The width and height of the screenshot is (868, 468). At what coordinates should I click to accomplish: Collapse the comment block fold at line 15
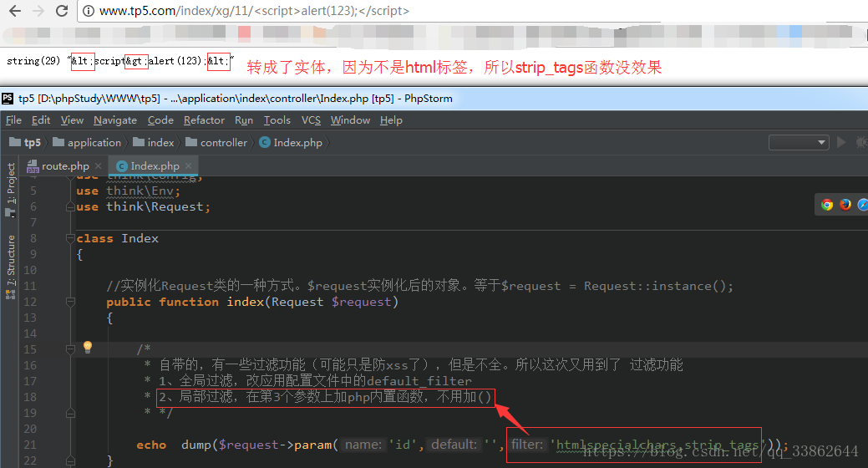(x=70, y=349)
